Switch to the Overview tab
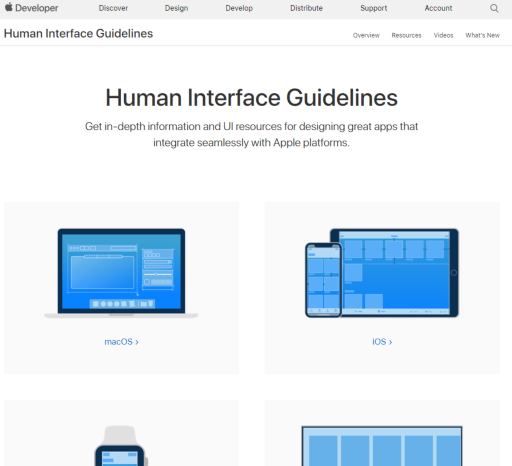 [x=366, y=35]
